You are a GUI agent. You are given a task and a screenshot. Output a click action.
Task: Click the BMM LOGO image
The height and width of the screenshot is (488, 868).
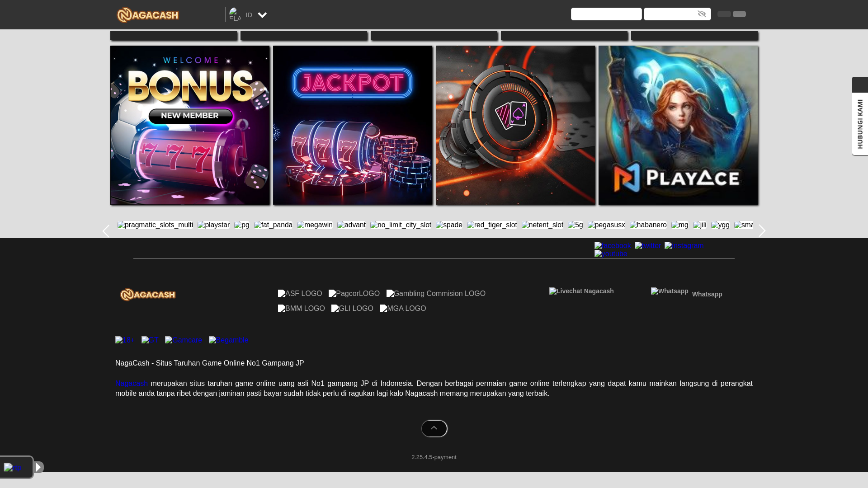302,309
